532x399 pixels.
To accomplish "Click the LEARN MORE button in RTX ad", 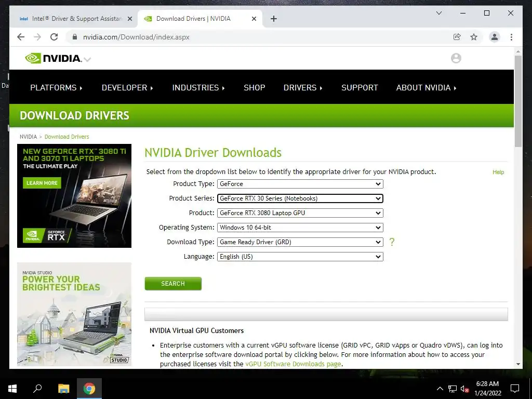I will pyautogui.click(x=42, y=183).
